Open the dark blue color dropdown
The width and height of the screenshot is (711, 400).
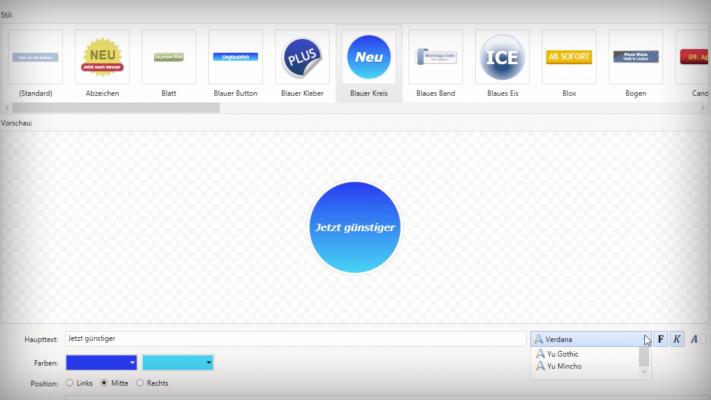(101, 362)
